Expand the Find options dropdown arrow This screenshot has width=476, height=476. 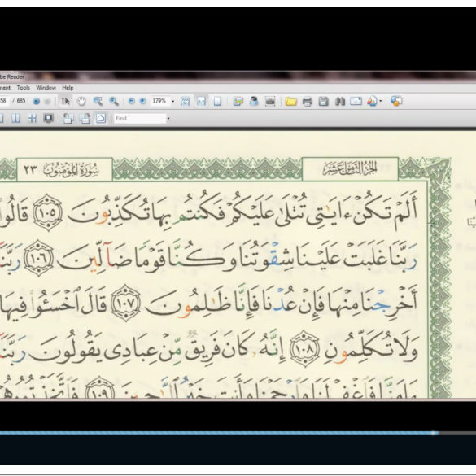168,119
